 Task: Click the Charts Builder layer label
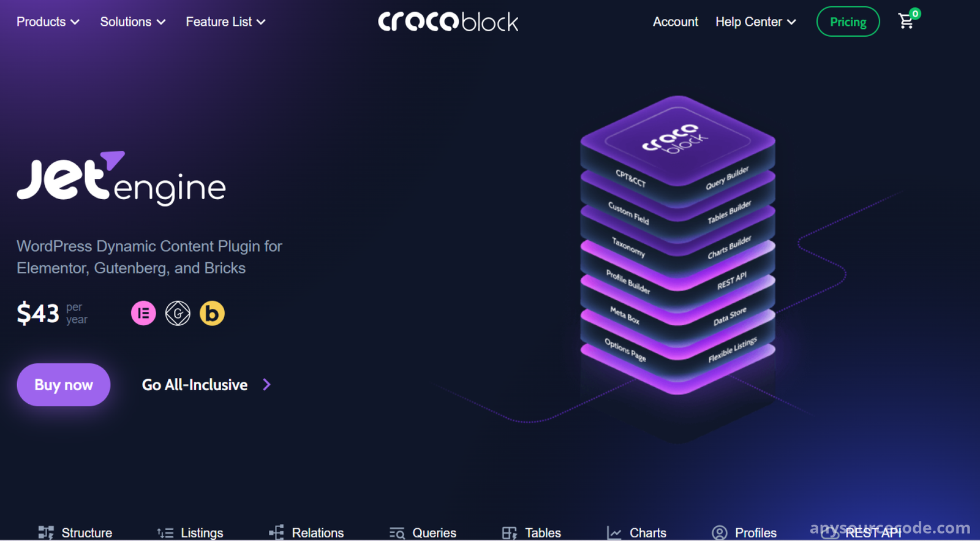(729, 246)
